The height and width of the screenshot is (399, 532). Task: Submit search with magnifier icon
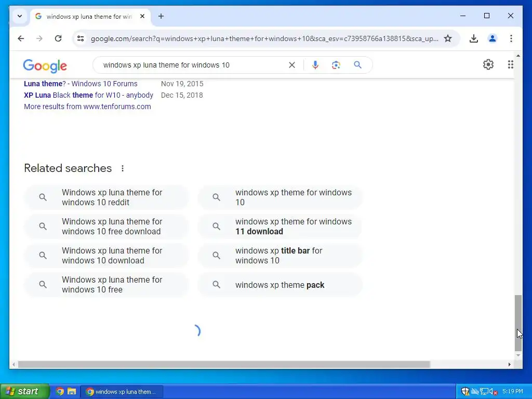357,65
